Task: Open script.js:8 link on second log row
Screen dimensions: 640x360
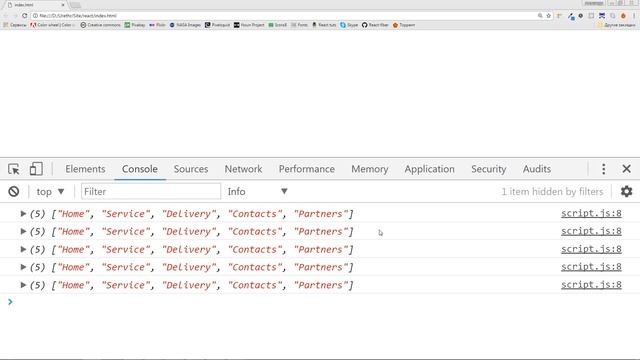Action: point(591,231)
